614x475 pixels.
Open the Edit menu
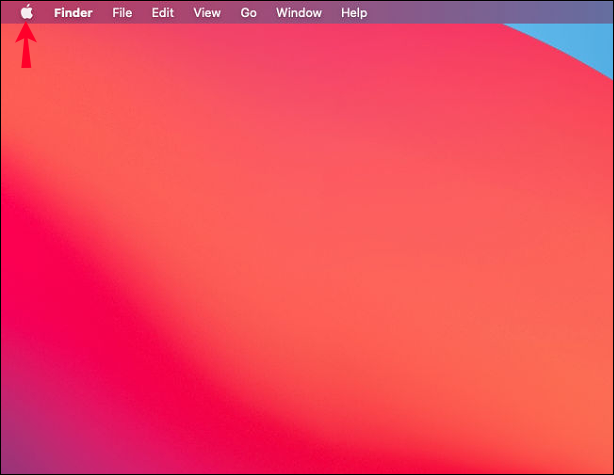[x=163, y=13]
